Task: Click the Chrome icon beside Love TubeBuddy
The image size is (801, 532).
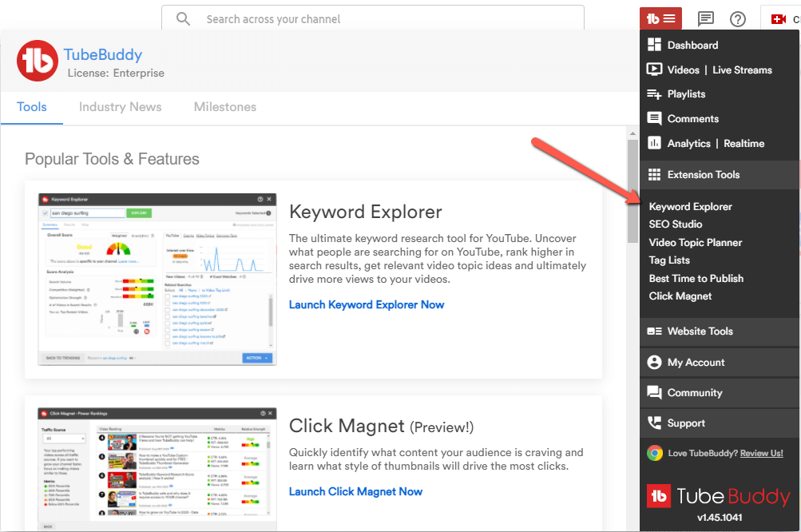Action: pos(655,453)
